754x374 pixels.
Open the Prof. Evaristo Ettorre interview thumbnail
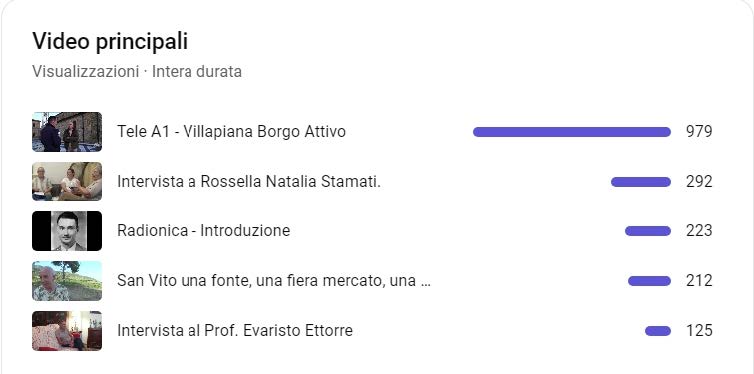(67, 331)
